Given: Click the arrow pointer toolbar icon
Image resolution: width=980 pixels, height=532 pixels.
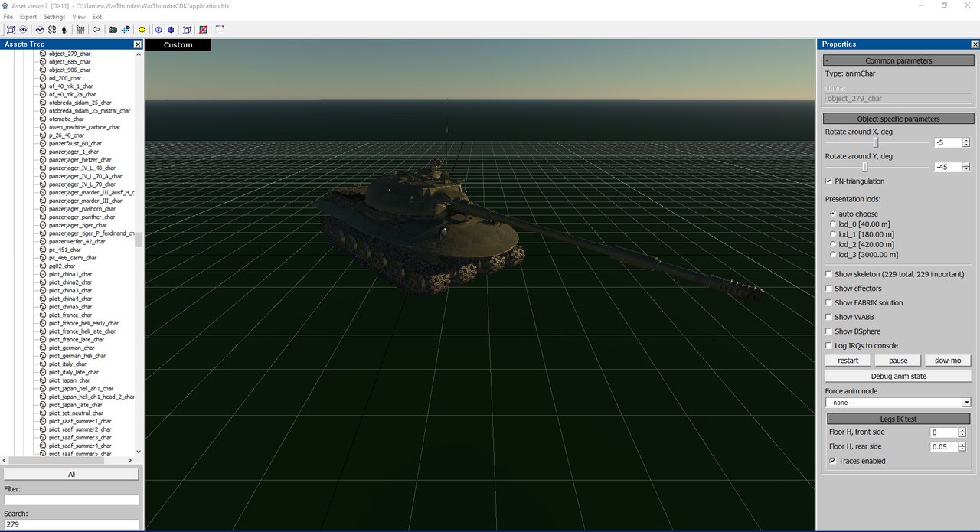Looking at the screenshot, I should click(96, 30).
